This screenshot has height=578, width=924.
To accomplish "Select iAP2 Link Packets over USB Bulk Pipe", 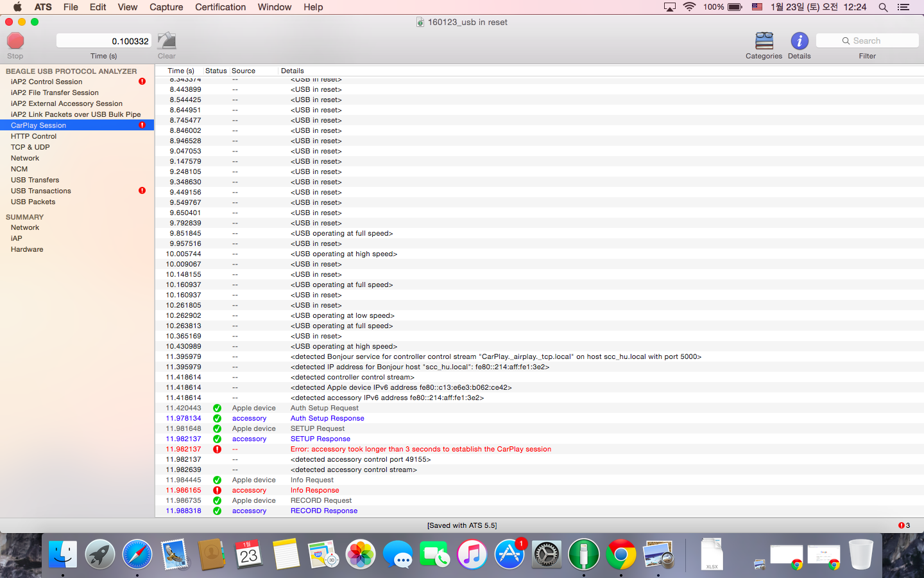I will click(x=77, y=114).
